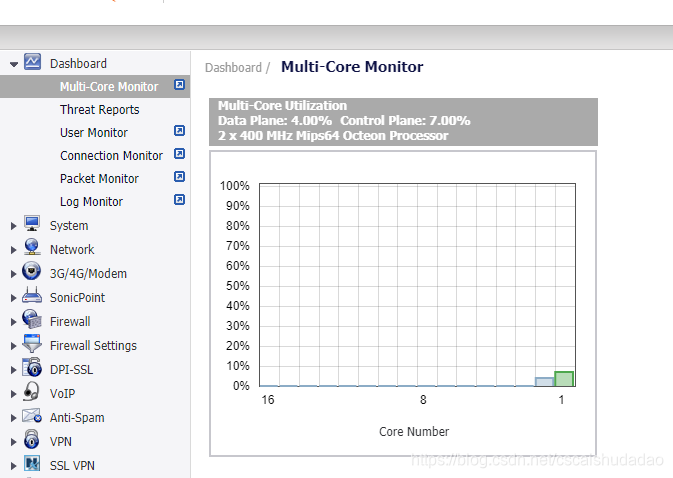Click the Dashboard chart icon

tap(33, 62)
